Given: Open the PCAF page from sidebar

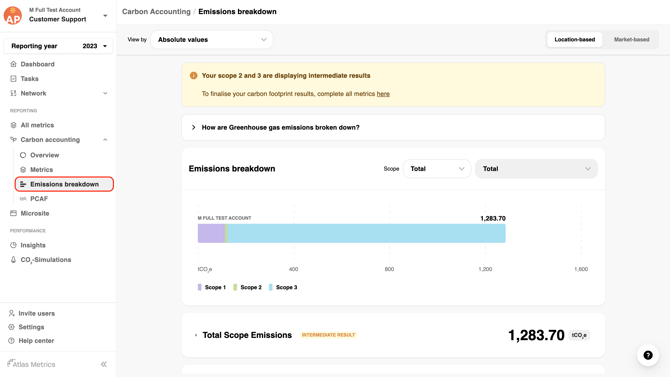Looking at the screenshot, I should [x=38, y=199].
